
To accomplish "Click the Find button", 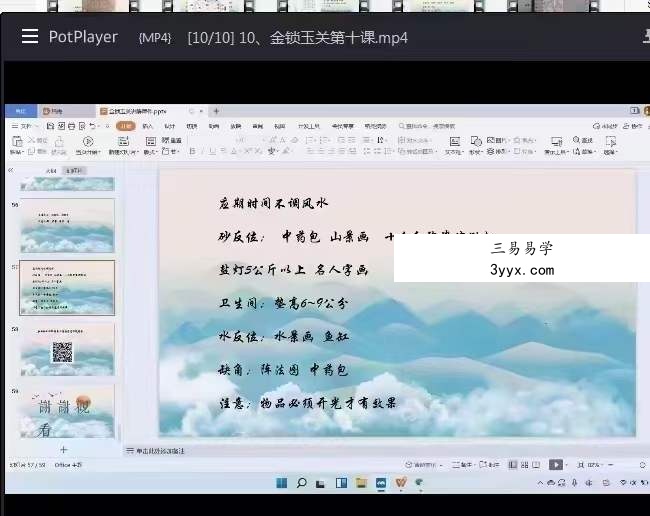I will [583, 141].
